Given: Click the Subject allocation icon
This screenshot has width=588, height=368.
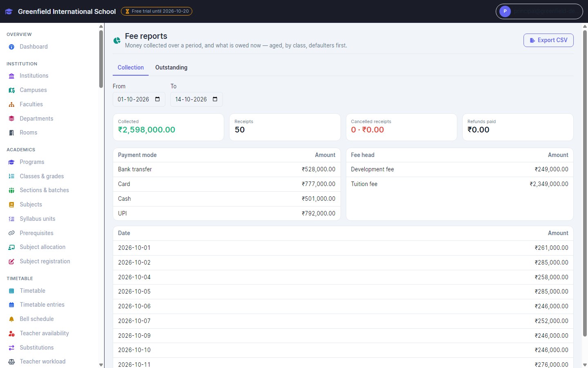Looking at the screenshot, I should coord(11,247).
